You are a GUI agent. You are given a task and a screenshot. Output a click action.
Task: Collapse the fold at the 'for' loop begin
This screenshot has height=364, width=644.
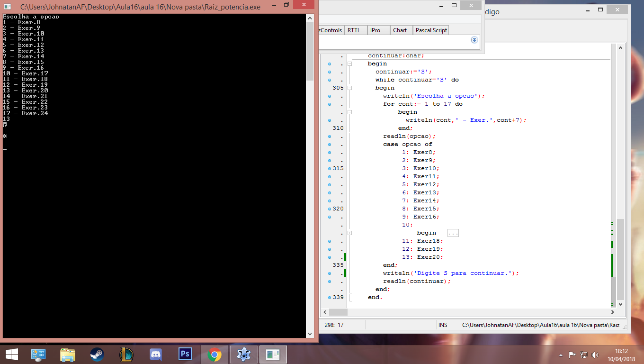(350, 112)
